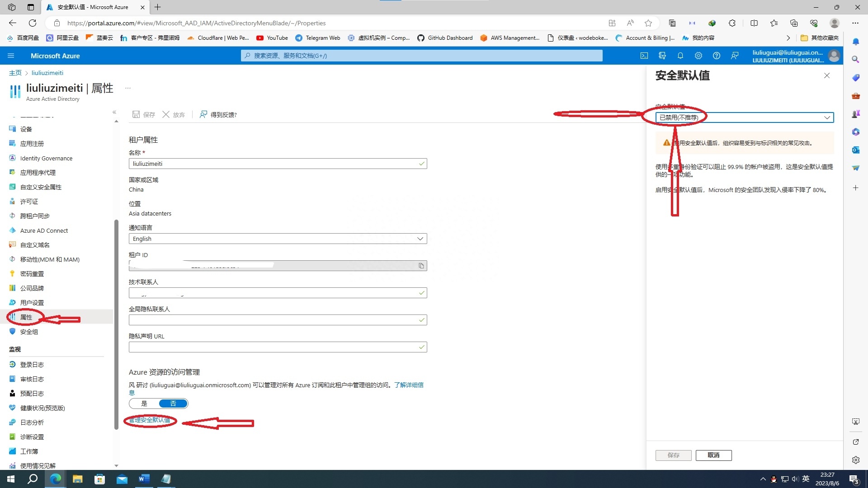
Task: Open notification language English dropdown
Action: click(278, 239)
